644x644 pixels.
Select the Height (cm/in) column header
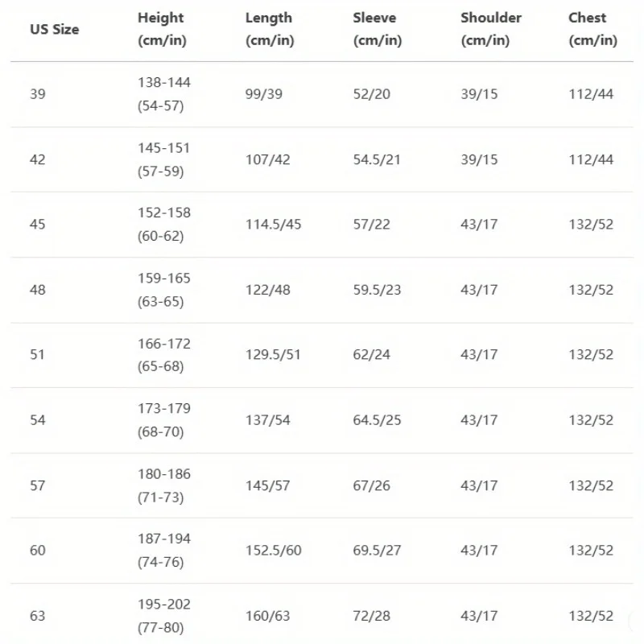(x=162, y=29)
